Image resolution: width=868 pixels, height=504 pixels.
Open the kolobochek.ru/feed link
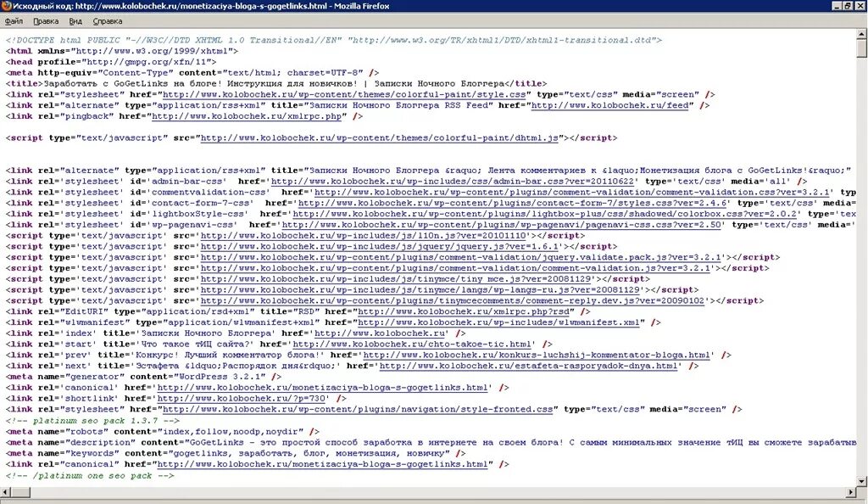point(609,105)
